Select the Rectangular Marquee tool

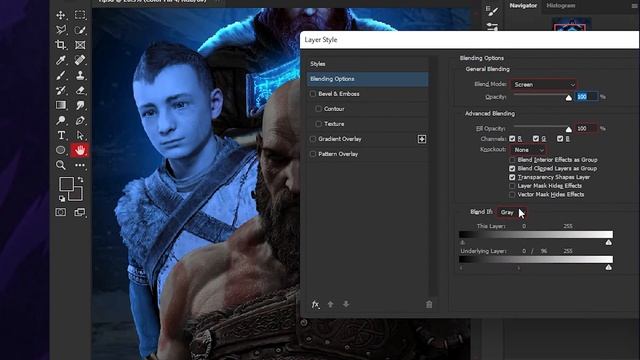[80, 15]
